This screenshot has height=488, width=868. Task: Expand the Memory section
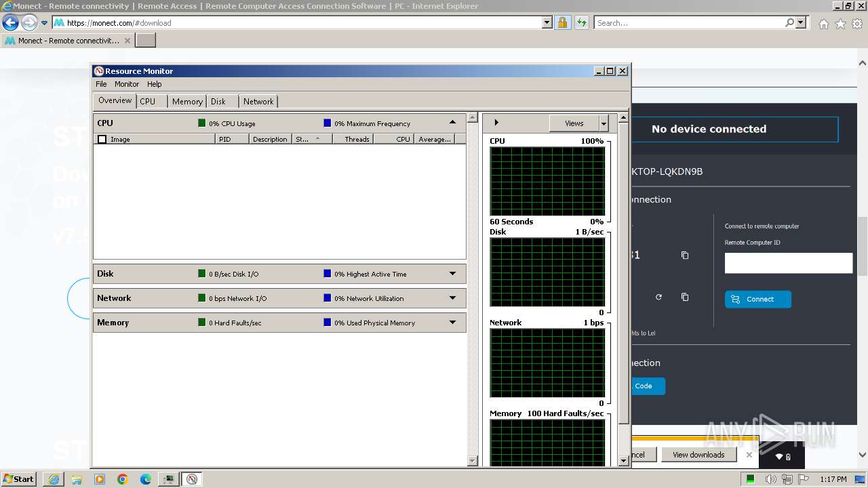coord(452,323)
